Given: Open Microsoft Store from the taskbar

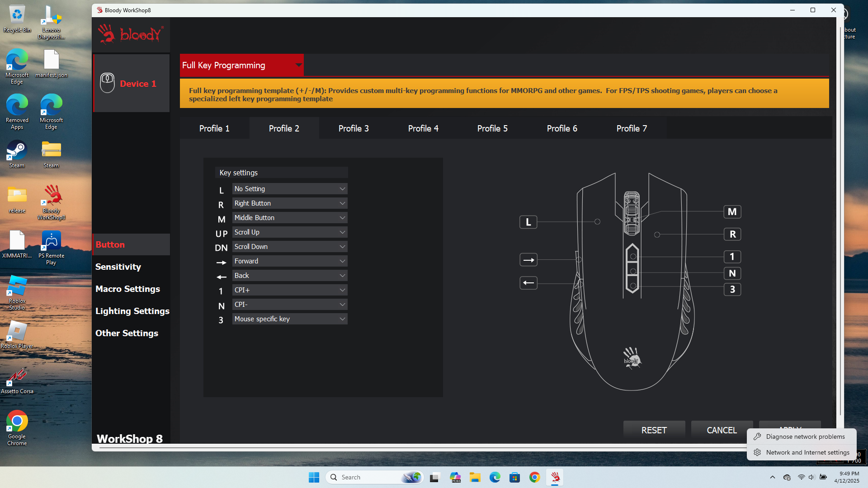Looking at the screenshot, I should coord(514,477).
